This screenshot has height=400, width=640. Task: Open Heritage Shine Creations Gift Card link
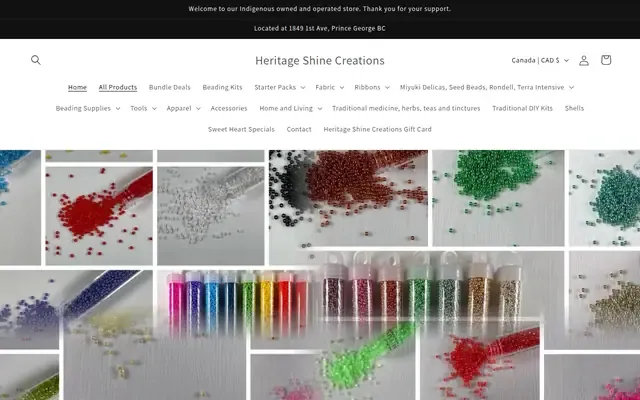[x=377, y=129]
